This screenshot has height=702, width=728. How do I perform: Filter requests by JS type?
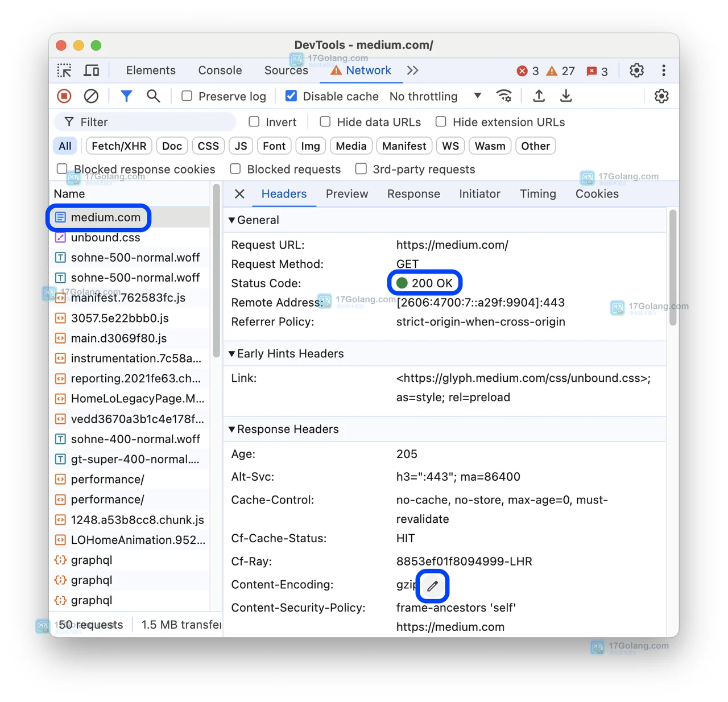point(241,146)
